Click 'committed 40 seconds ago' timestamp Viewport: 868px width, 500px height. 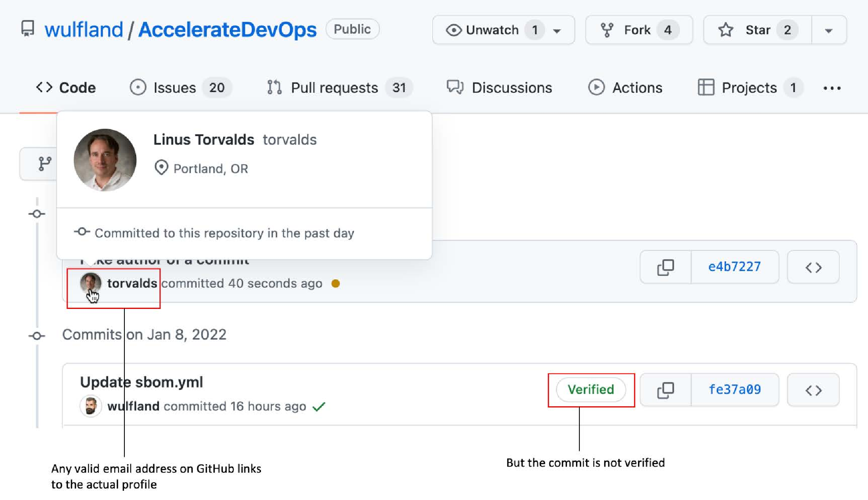point(242,283)
